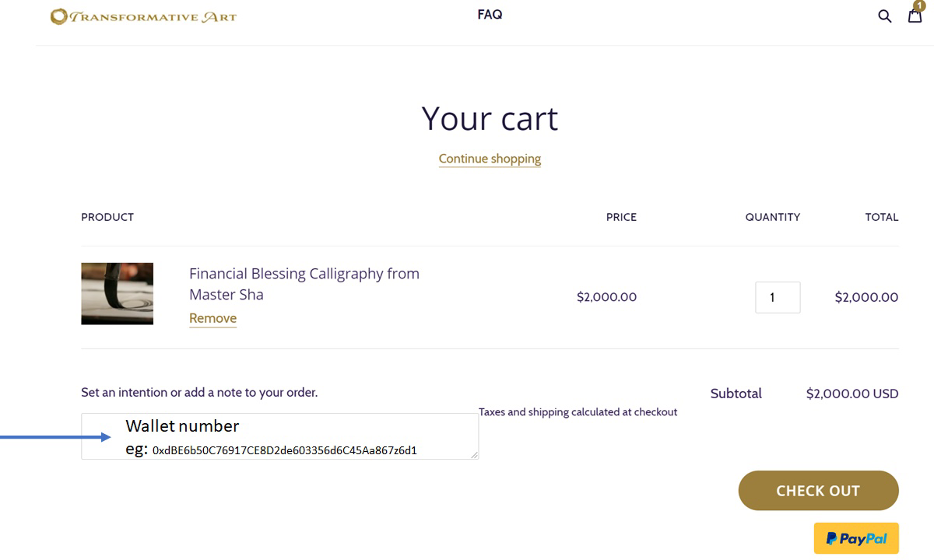Viewport: 934px width, 560px height.
Task: Pay with the PayPal button
Action: tap(856, 538)
